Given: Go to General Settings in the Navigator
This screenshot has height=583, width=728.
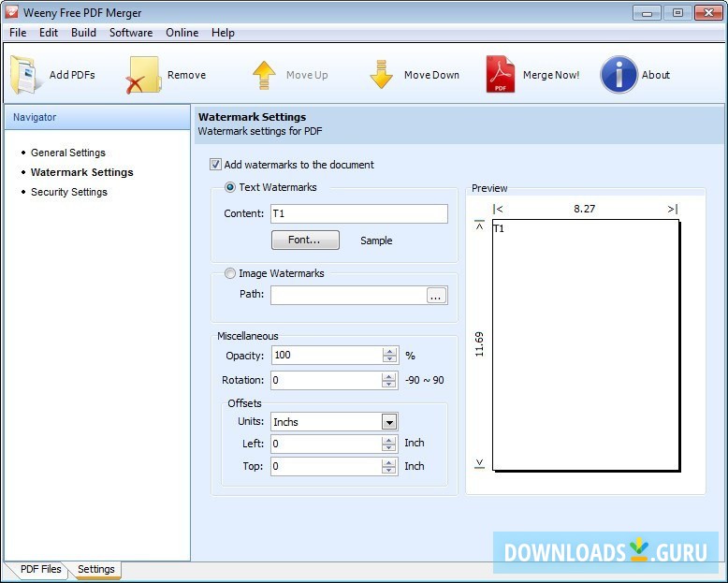Looking at the screenshot, I should (x=67, y=153).
